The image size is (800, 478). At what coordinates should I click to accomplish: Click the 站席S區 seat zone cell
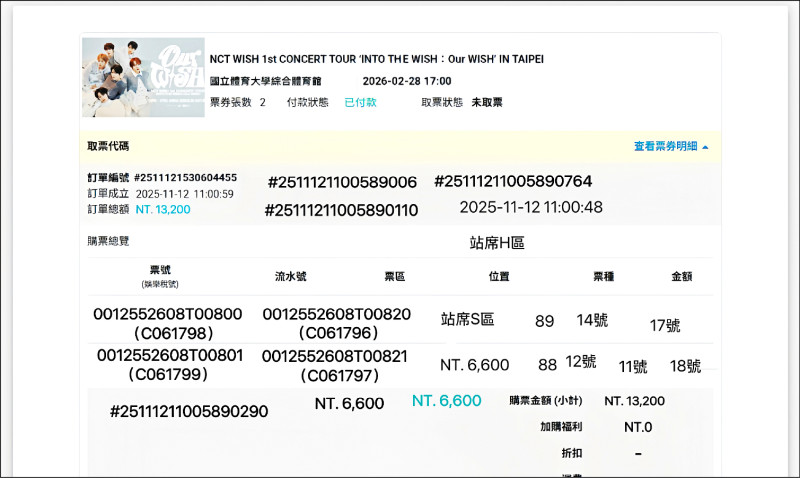tap(467, 320)
